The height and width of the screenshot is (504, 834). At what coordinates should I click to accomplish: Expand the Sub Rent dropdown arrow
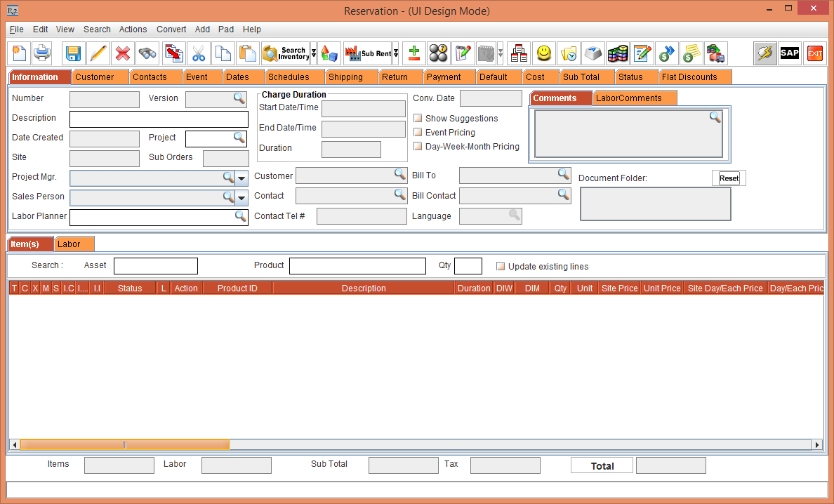pyautogui.click(x=396, y=53)
